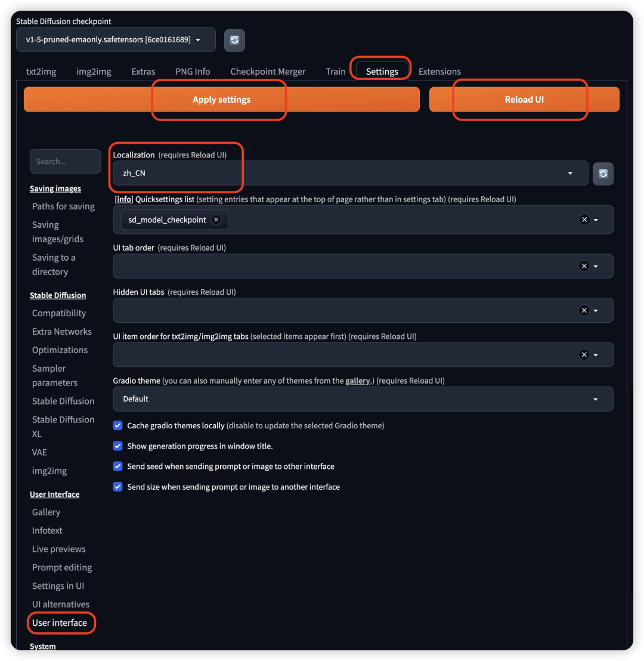Screen dimensions: 644x661
Task: Open the [info] link for Quicksettings list
Action: click(x=124, y=199)
